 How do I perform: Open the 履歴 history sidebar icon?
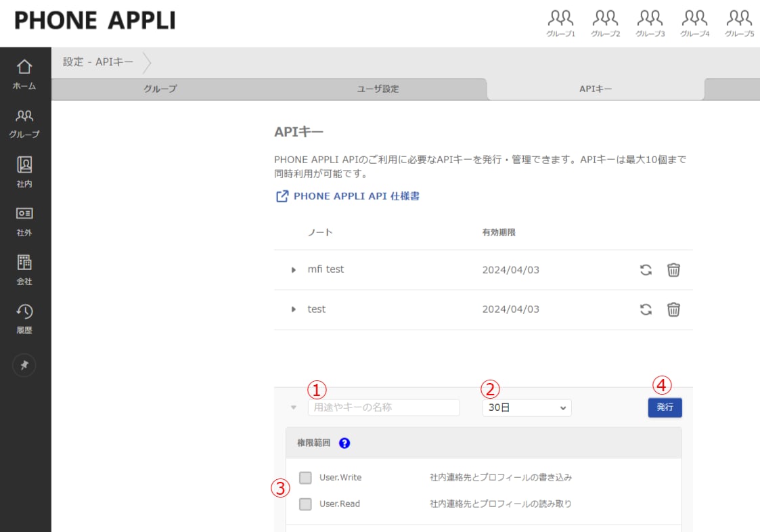coord(24,319)
